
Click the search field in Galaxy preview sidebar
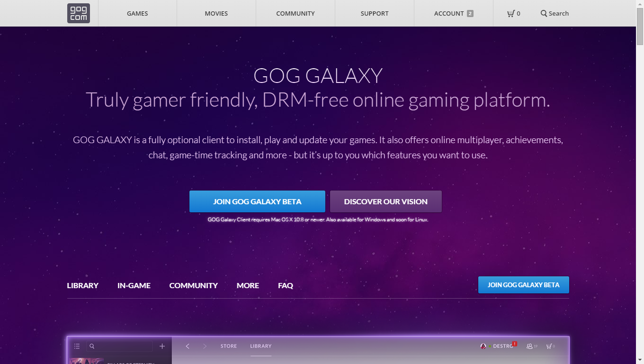[120, 346]
